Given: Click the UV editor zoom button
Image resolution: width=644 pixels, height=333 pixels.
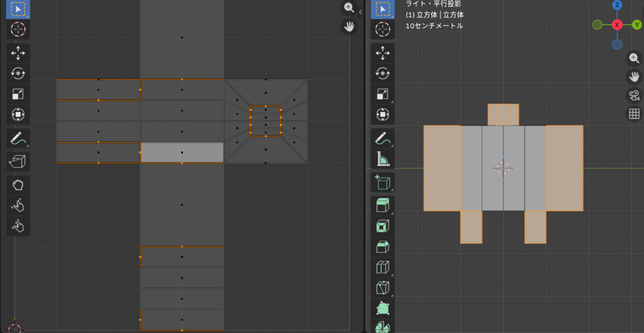Looking at the screenshot, I should [x=348, y=8].
